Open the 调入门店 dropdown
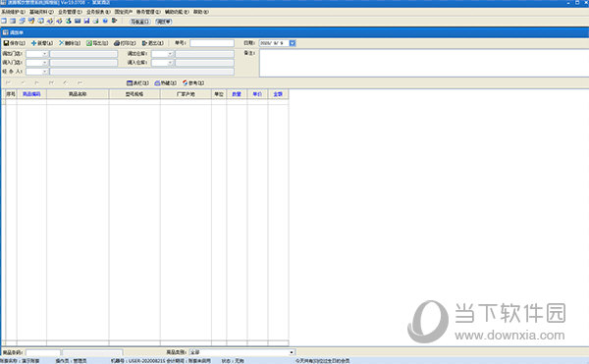Viewport: 589px width, 364px height. pos(45,63)
